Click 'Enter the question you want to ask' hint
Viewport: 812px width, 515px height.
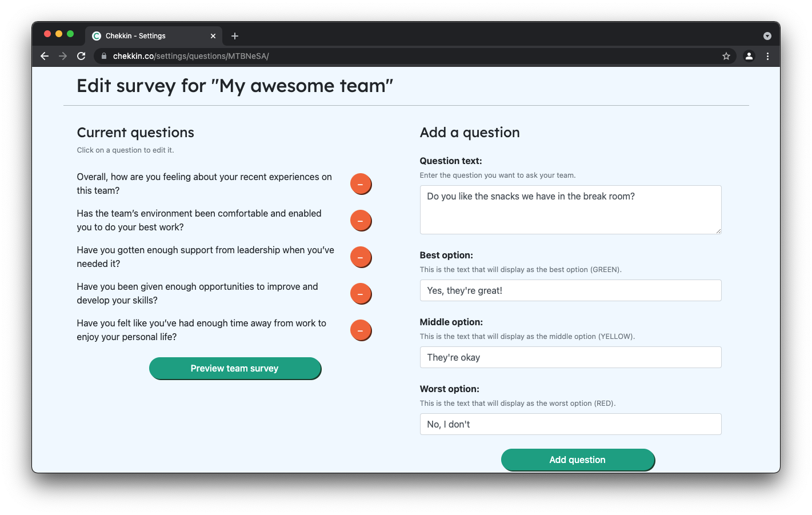click(498, 175)
